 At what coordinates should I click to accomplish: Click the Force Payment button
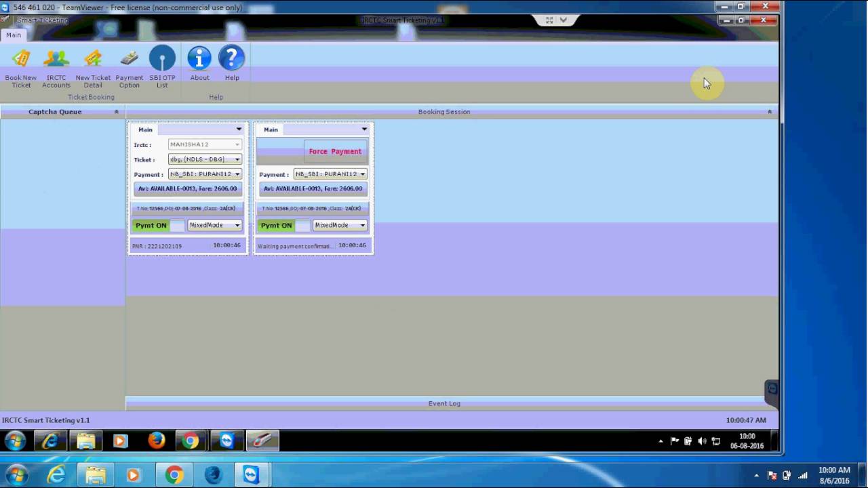pos(335,151)
